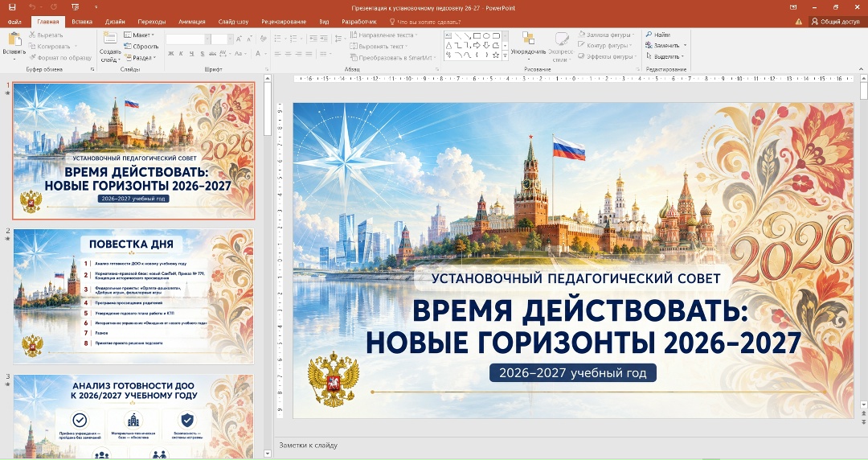Click the clear formatting icon
The width and height of the screenshot is (868, 460).
pos(263,39)
